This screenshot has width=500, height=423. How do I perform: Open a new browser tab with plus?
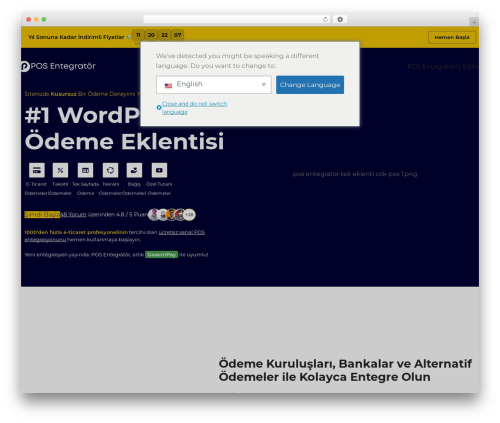point(474,22)
